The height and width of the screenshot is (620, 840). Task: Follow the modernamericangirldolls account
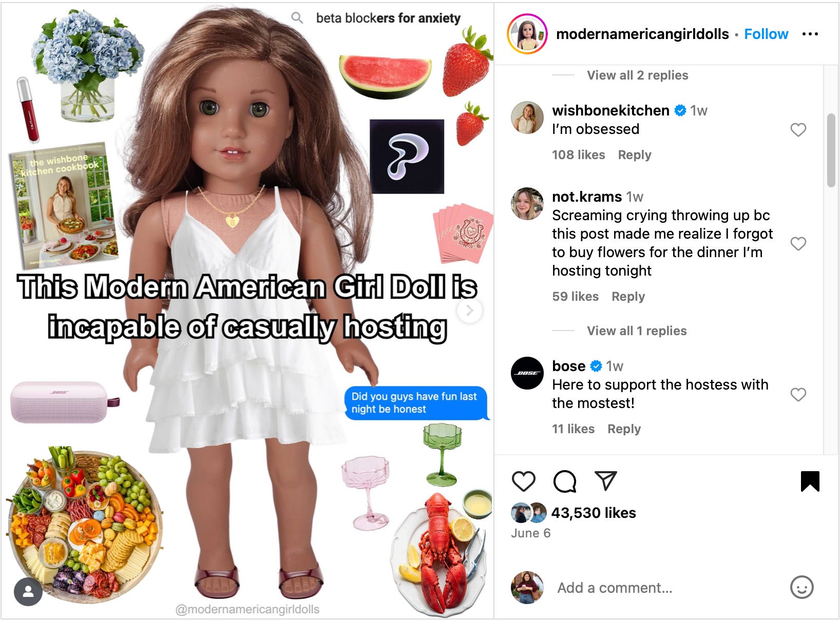pos(766,34)
